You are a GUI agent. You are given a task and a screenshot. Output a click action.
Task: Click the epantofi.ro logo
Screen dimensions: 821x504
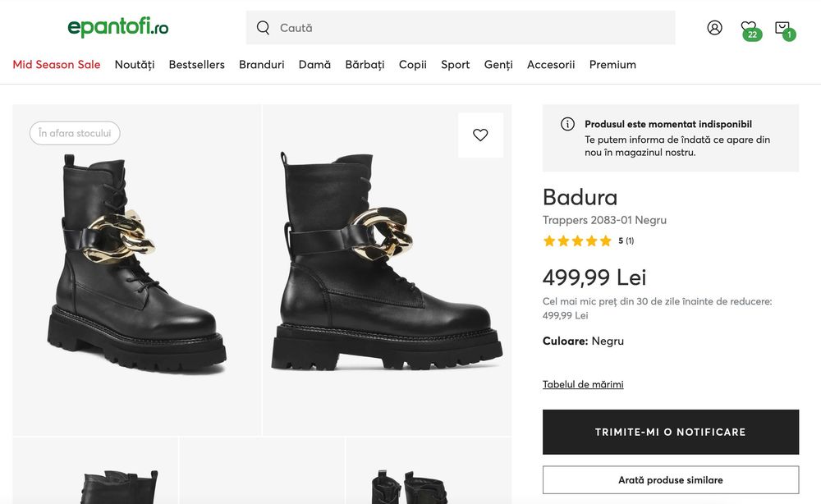click(x=118, y=27)
